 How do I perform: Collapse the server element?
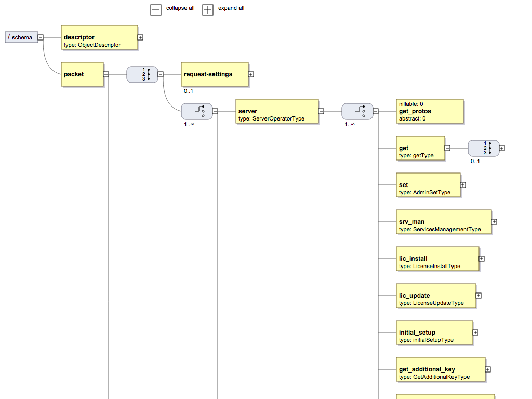click(321, 111)
